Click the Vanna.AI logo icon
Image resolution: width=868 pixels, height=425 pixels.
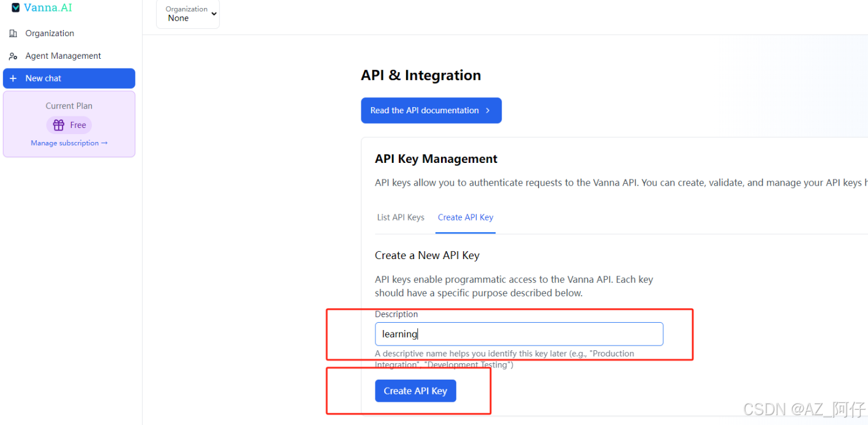click(16, 8)
